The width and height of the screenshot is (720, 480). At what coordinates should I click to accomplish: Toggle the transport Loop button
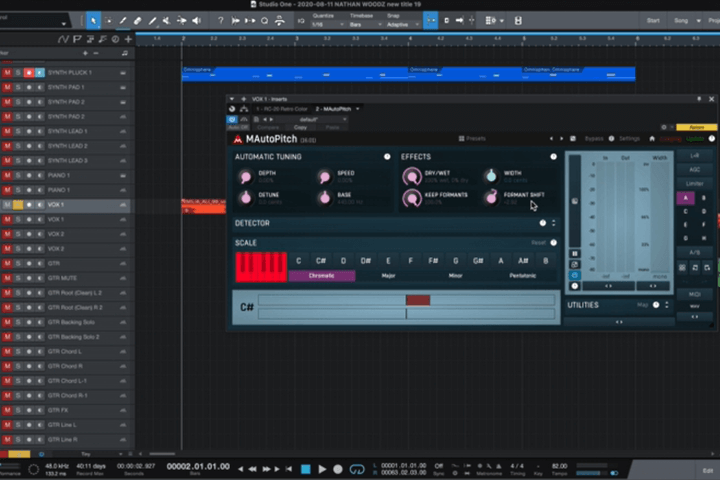pos(357,469)
